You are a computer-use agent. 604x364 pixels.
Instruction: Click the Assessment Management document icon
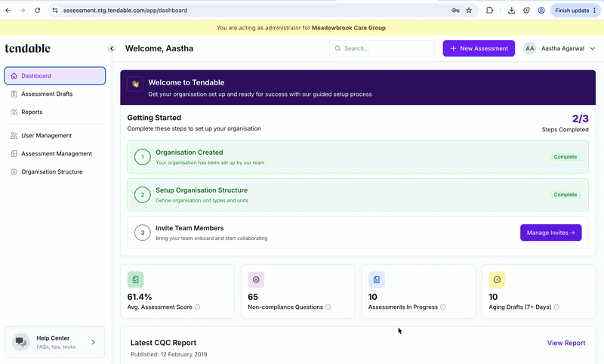pos(14,154)
